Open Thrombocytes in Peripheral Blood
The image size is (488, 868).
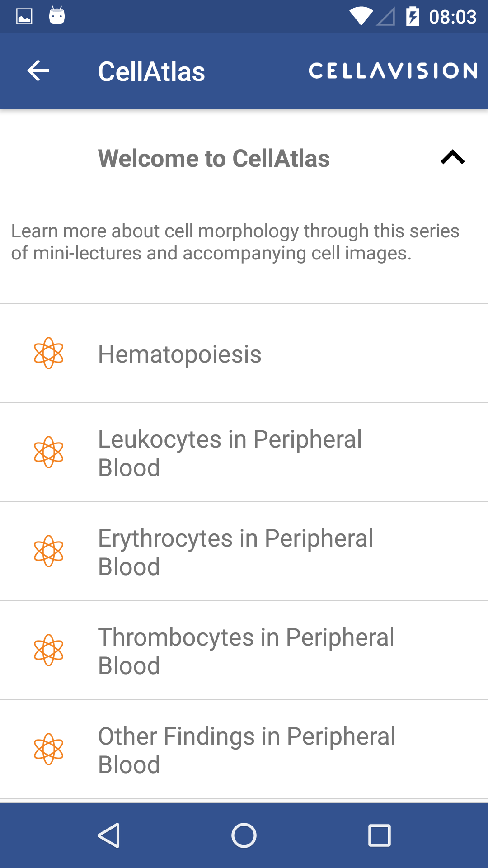point(244,651)
